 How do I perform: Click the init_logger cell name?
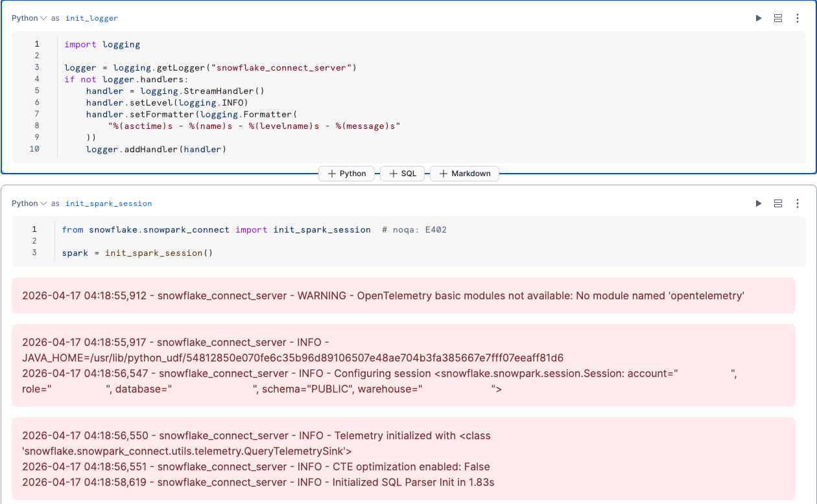(91, 18)
